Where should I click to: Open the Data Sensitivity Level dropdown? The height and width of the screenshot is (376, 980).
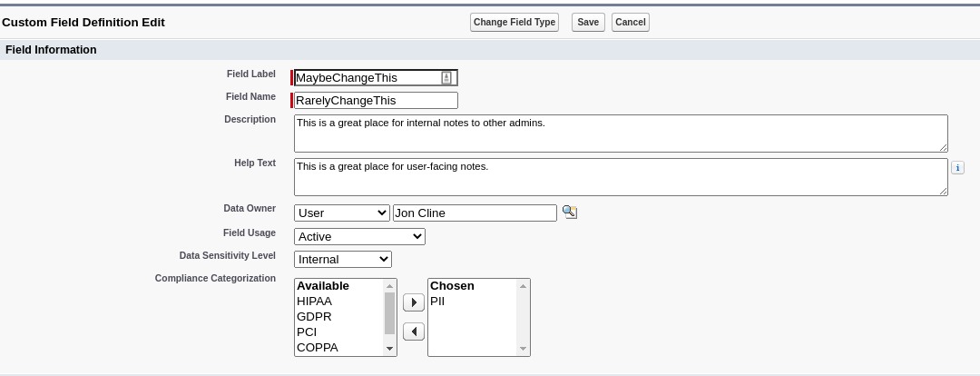coord(343,260)
